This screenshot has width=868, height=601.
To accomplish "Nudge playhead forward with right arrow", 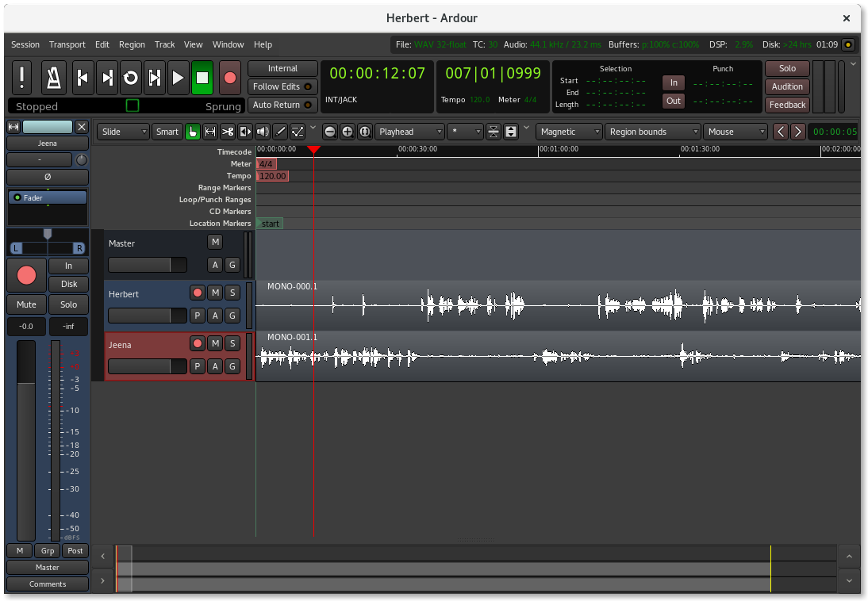I will 797,132.
